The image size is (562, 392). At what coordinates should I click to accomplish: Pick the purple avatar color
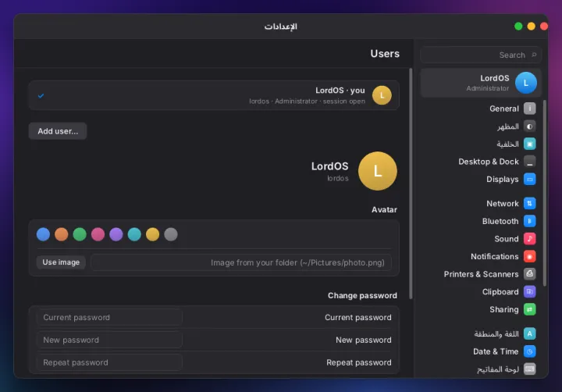click(116, 234)
